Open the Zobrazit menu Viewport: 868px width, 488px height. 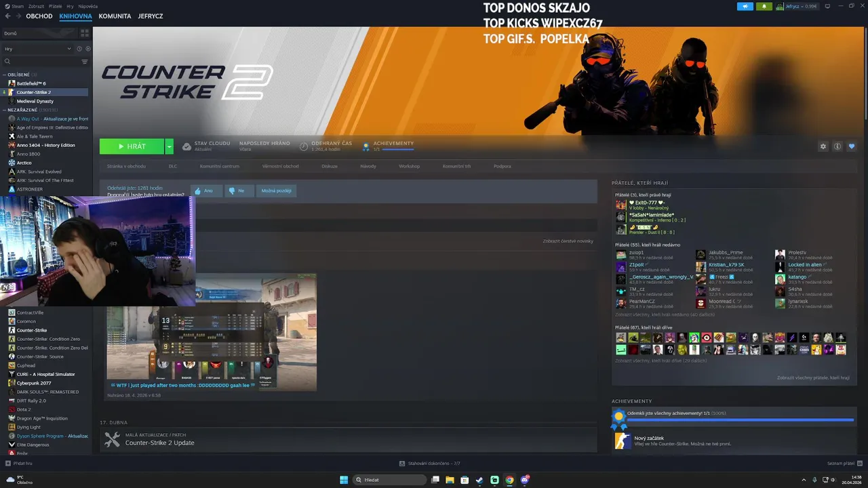coord(38,6)
